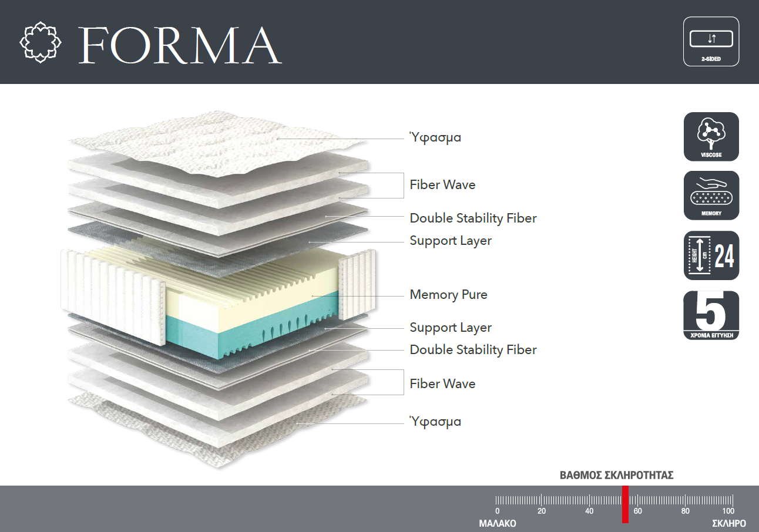
Task: Click the 5 ΧΡΟΝΙΑ ΕΓΓΥΗΣΗ warranty icon
Action: 711,315
